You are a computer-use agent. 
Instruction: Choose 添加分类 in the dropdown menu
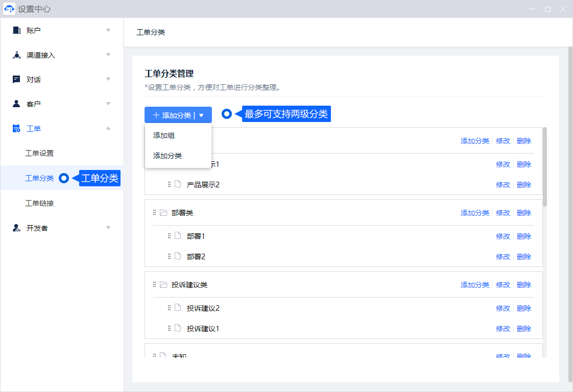point(168,156)
